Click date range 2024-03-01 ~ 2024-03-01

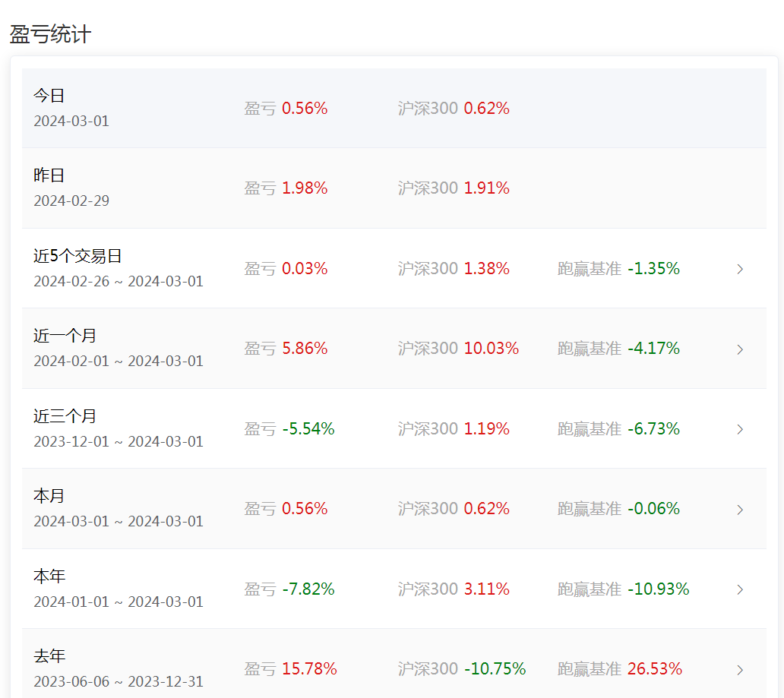coord(119,521)
